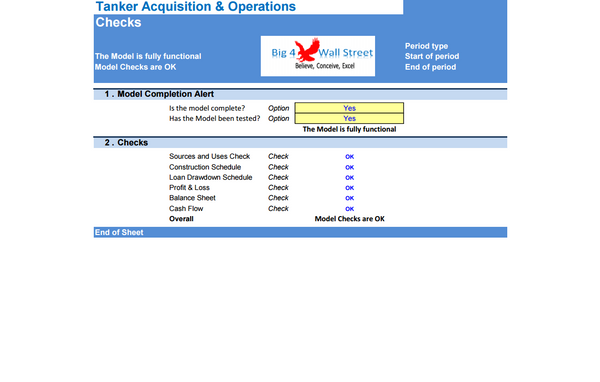
Task: Click the overall 'Model Checks are OK' result
Action: coord(349,219)
